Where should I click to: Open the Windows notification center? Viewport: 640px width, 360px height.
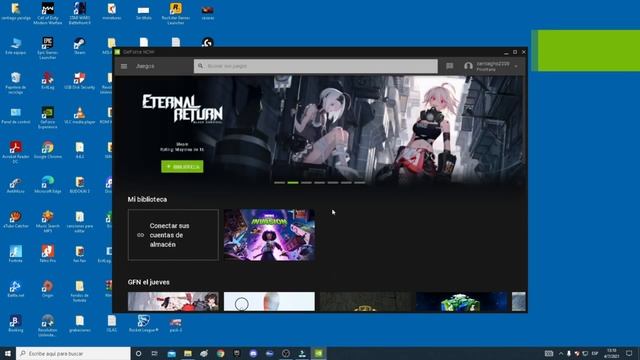[x=629, y=353]
